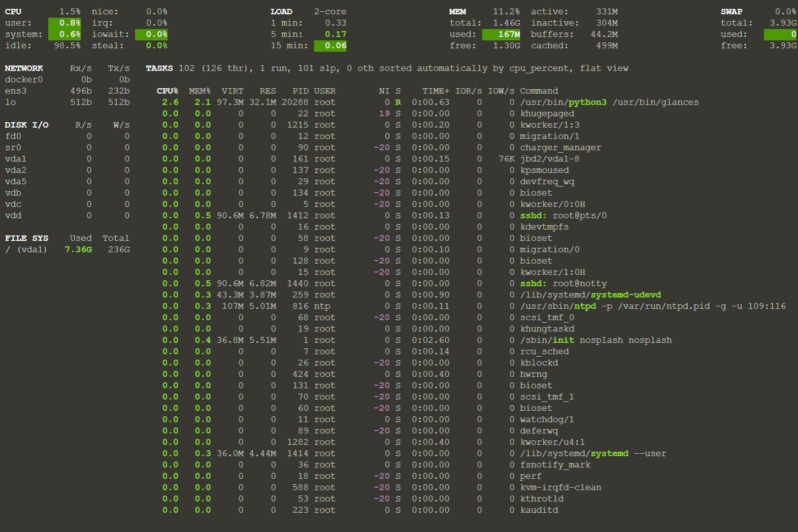Select the kdevtmpfs process row
798x532 pixels.
click(366, 227)
